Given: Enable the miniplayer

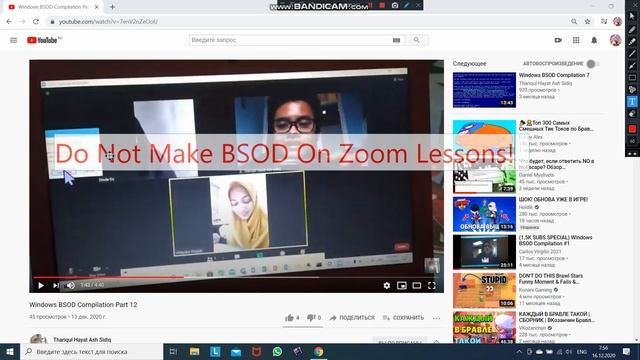Looking at the screenshot, I should [402, 285].
